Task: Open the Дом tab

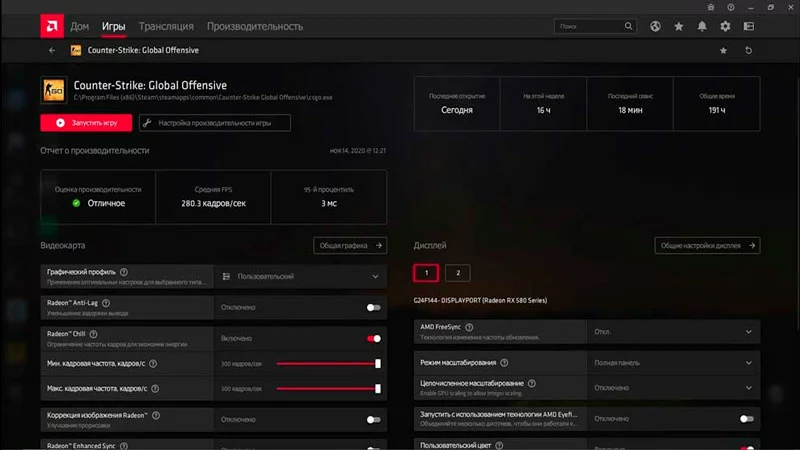Action: [80, 26]
